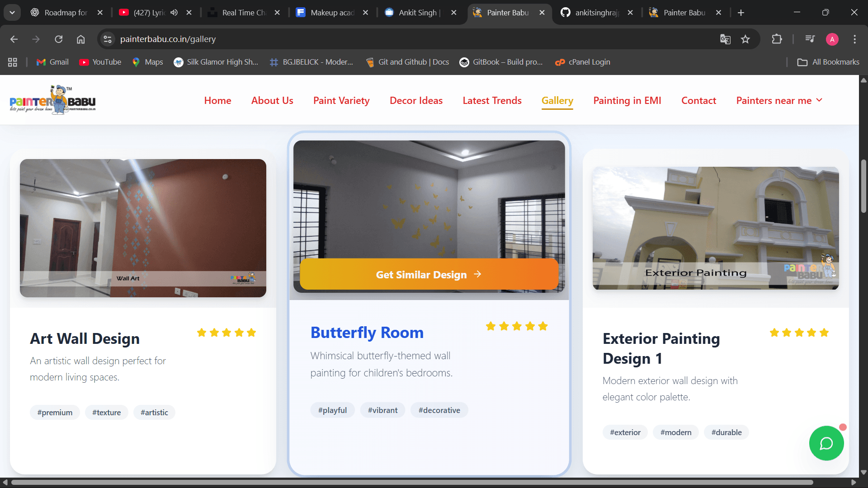This screenshot has width=868, height=488.
Task: Go to browser home page icon
Action: 80,39
